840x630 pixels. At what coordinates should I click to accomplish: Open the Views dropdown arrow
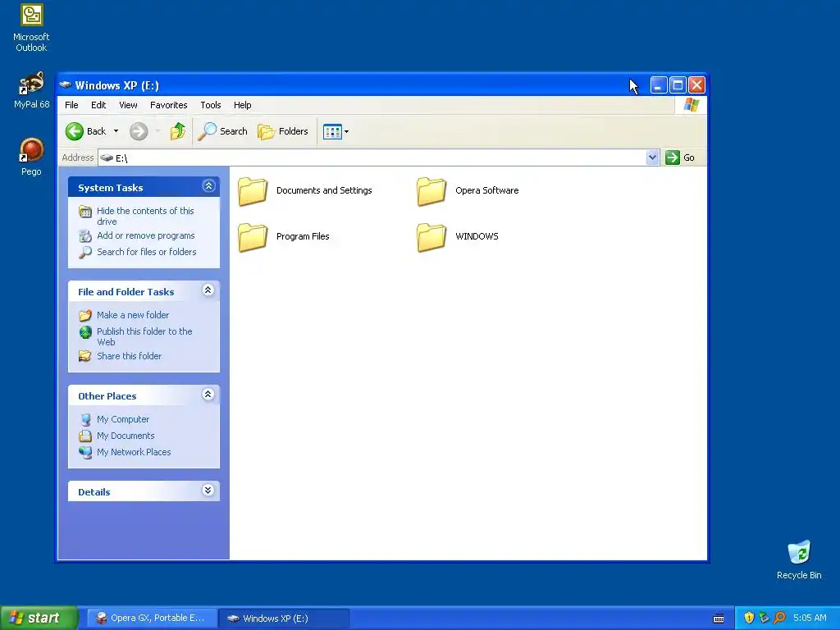(347, 131)
